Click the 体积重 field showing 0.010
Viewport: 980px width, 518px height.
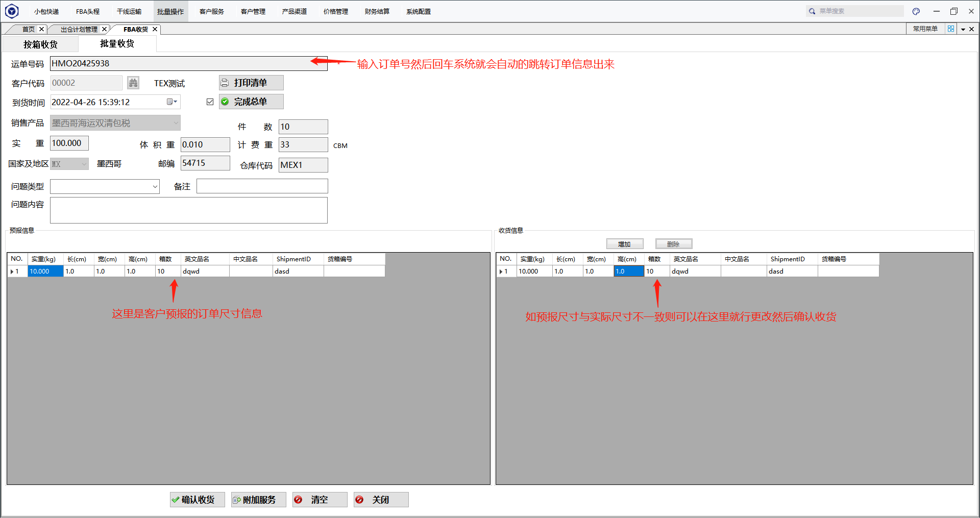(205, 144)
